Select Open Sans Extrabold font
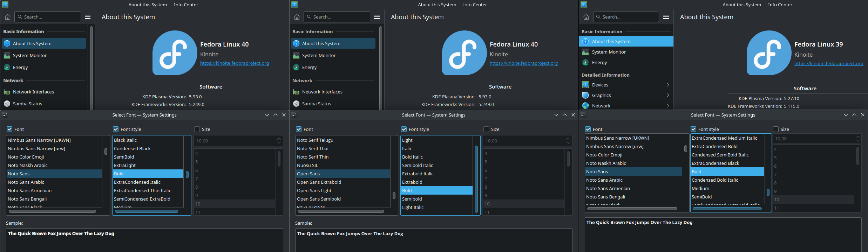 coord(343,182)
